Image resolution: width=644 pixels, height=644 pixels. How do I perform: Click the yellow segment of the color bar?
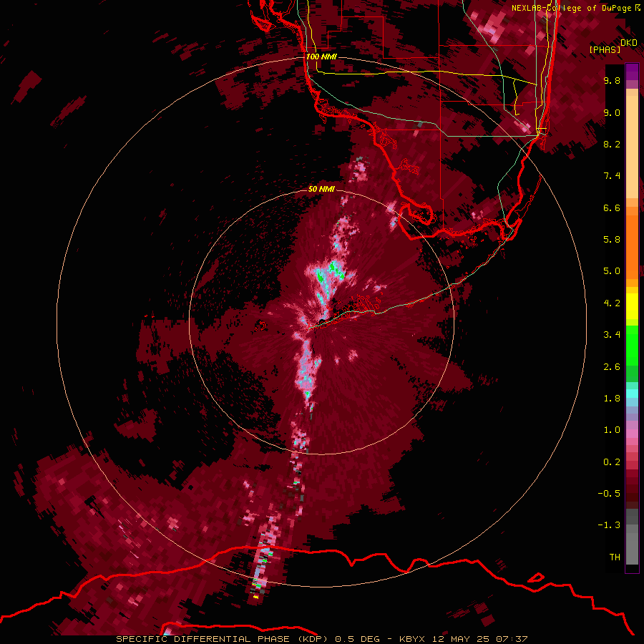coord(632,306)
